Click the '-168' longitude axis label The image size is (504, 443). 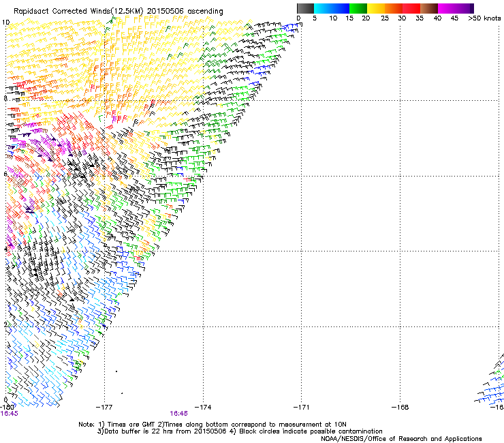coord(400,408)
